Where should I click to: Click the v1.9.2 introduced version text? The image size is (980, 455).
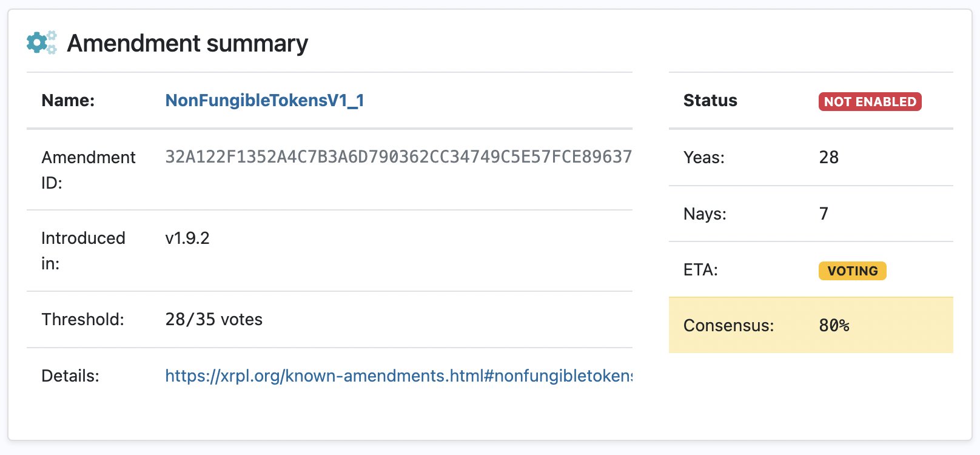point(187,238)
